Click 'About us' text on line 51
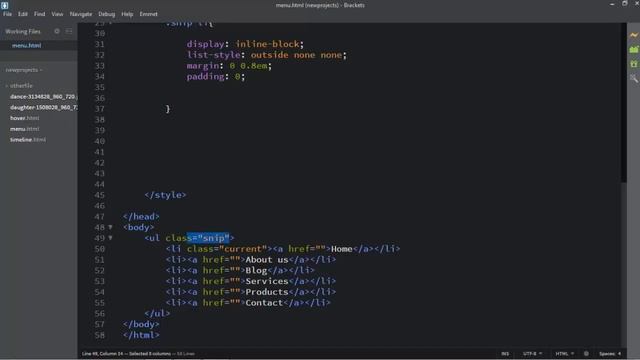Viewport: 640px width, 360px height. point(267,260)
